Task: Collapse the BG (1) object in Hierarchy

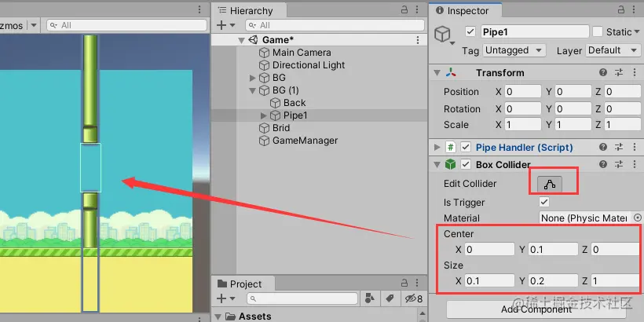Action: click(x=253, y=90)
